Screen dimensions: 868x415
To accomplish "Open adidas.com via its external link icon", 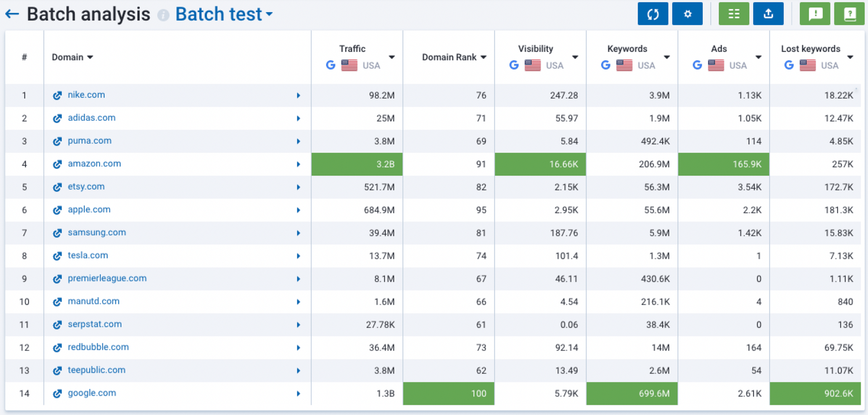I will coord(57,118).
